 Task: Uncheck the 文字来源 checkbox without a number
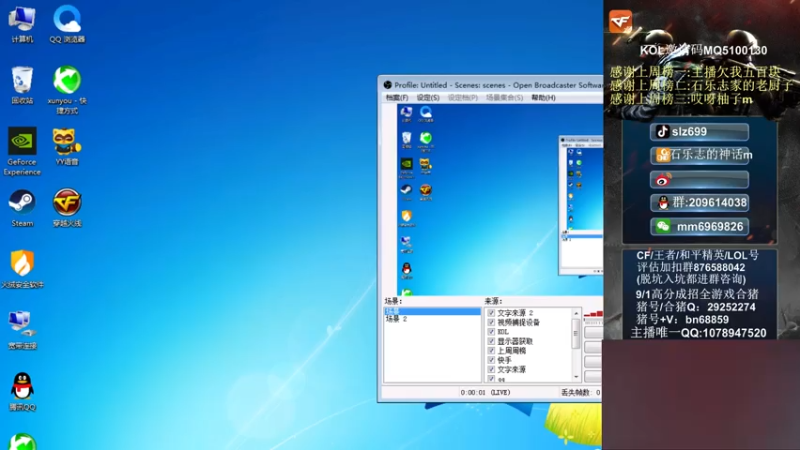491,369
